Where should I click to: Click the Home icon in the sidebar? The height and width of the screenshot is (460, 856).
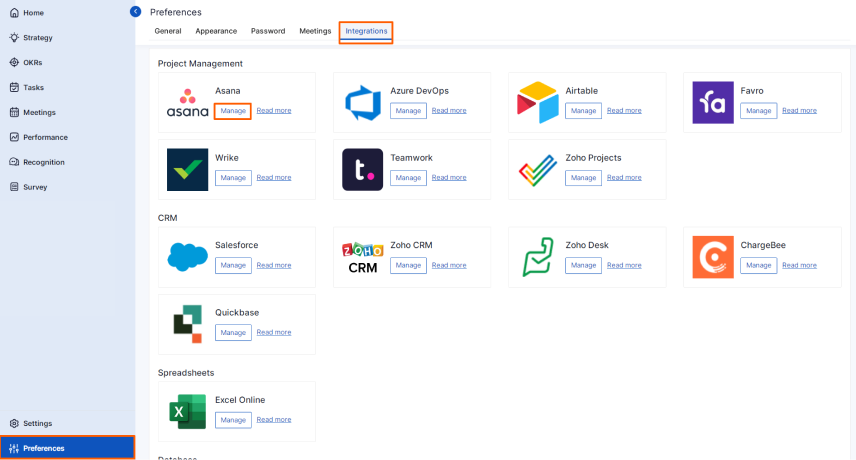(14, 13)
